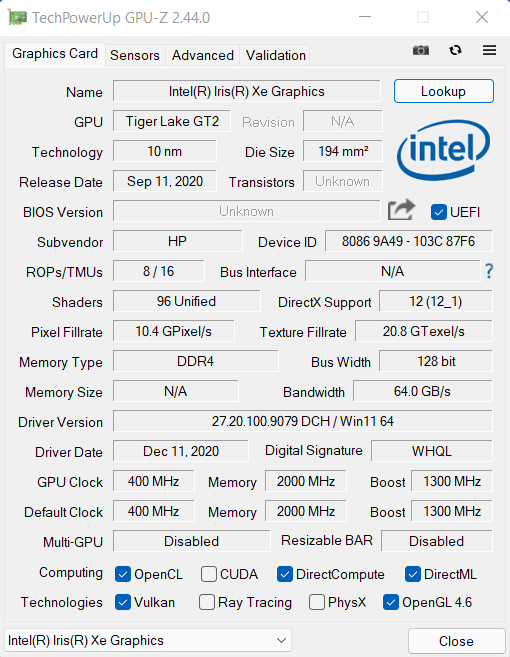This screenshot has width=510, height=657.
Task: Go to the Validation tab
Action: pos(276,55)
